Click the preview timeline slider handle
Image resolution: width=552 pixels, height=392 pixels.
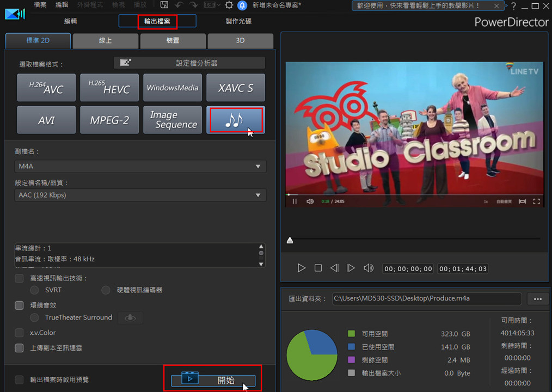point(290,240)
